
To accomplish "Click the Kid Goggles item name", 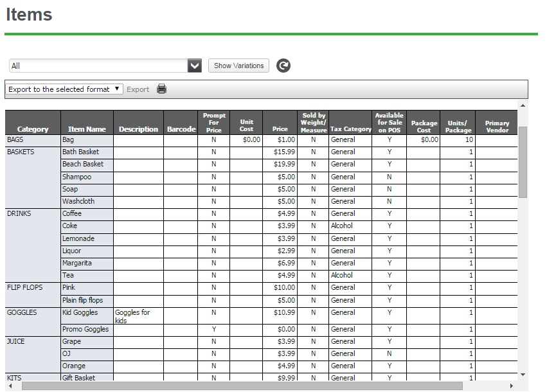I will coord(80,312).
